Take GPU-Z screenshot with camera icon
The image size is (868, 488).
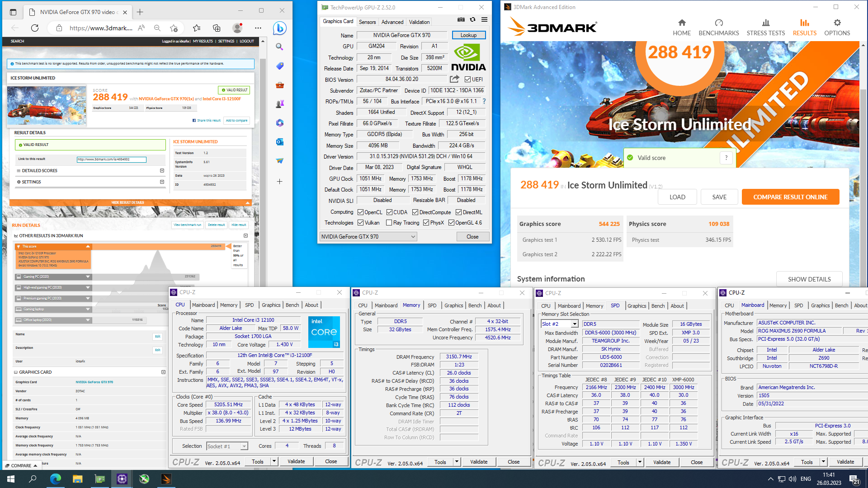click(461, 19)
